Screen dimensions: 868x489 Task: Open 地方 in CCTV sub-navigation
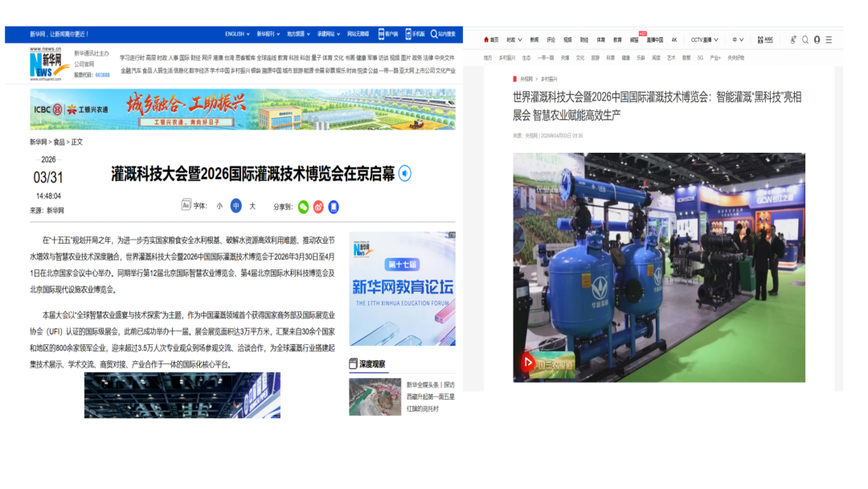[487, 58]
